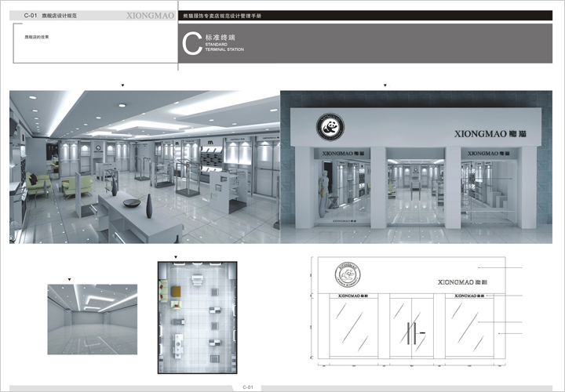Viewport: 565px width, 392px height.
Task: Click the green sofa in the interior render
Action: coord(38,184)
